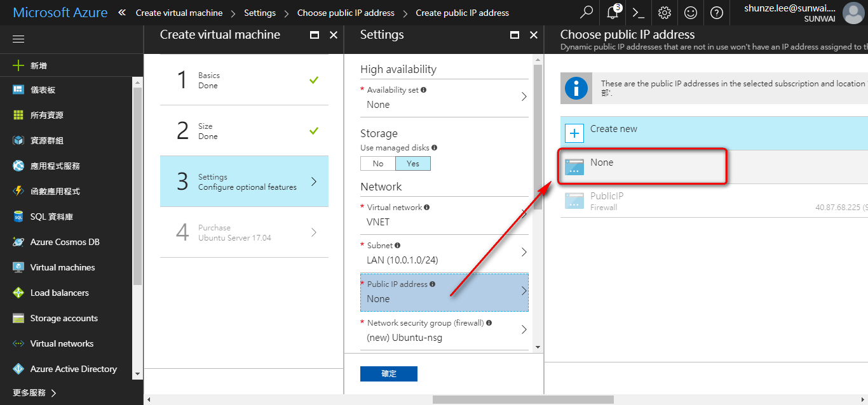The height and width of the screenshot is (405, 868).
Task: Click the Microsoft Azure logo link
Action: pyautogui.click(x=60, y=13)
